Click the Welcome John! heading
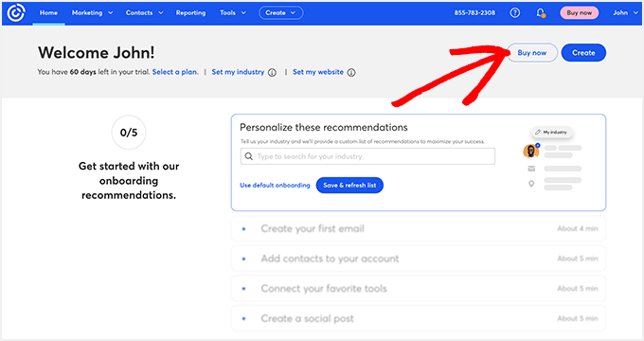 [x=97, y=53]
